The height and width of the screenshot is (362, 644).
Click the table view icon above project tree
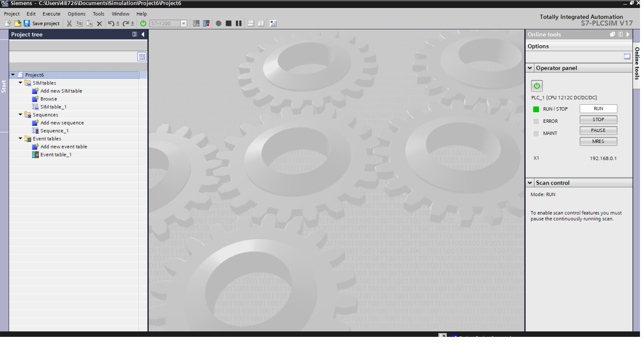pyautogui.click(x=142, y=57)
